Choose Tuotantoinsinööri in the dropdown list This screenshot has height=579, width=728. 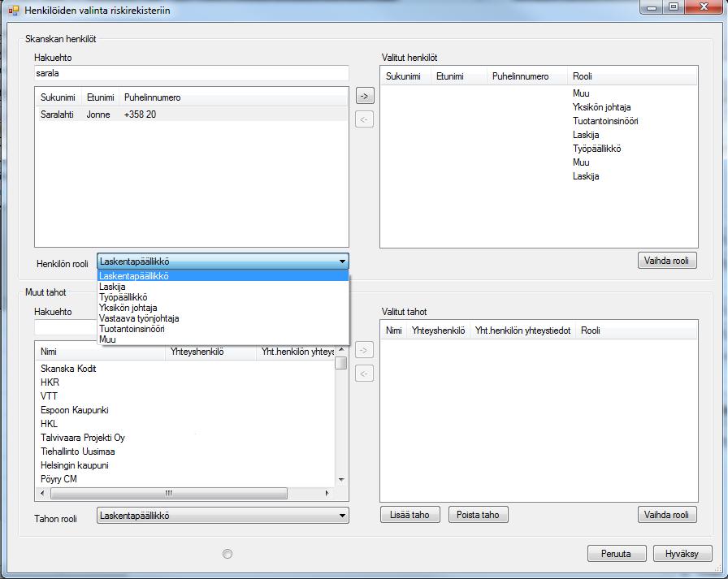223,329
